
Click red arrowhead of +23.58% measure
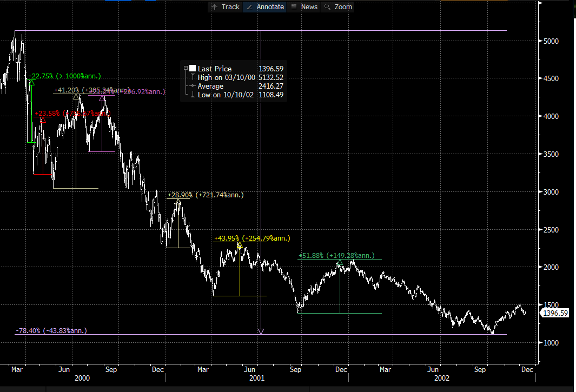pos(43,120)
